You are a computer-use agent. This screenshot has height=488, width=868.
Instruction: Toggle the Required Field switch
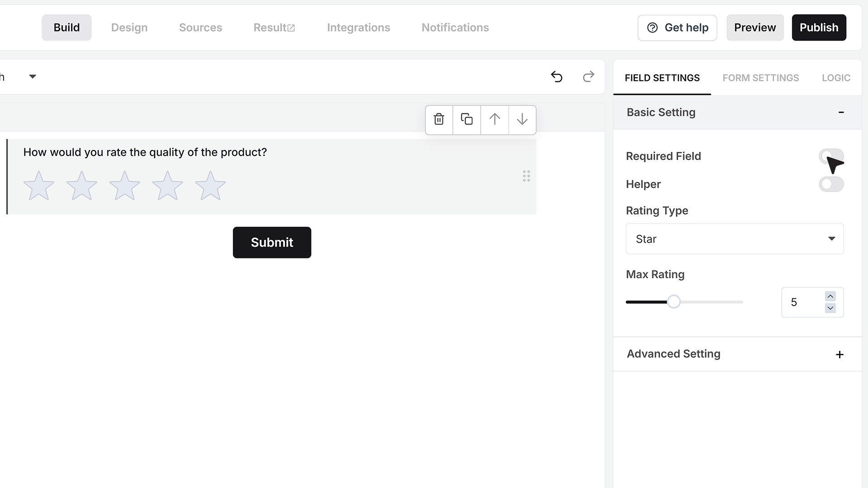[x=831, y=156]
